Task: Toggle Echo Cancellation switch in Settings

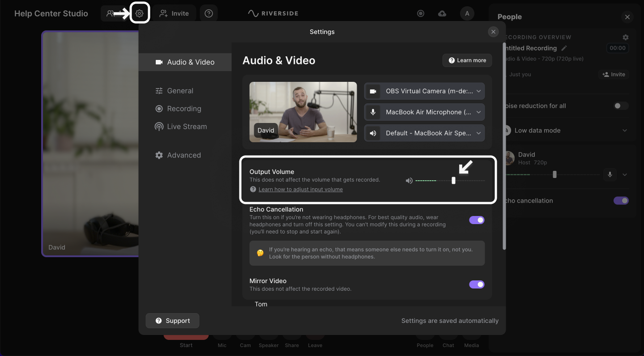Action: point(477,220)
